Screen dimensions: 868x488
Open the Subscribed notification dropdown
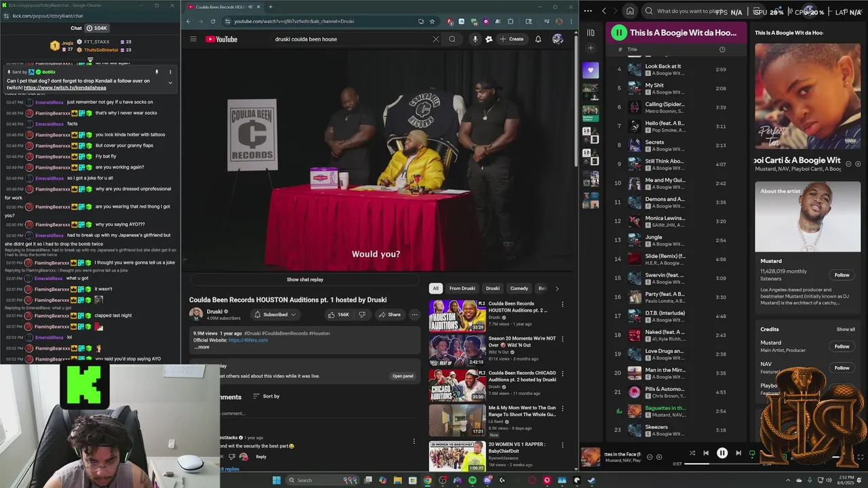pos(275,314)
